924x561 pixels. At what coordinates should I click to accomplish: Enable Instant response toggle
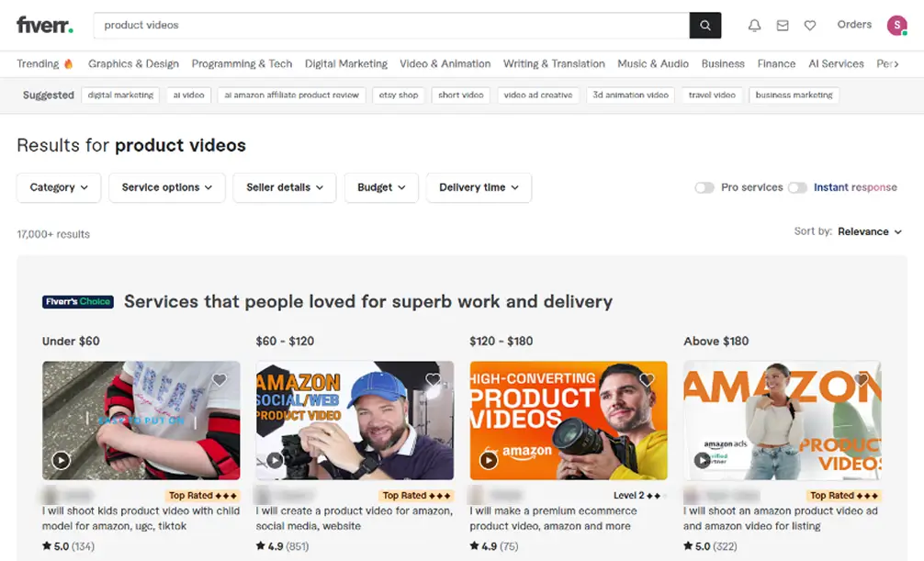[797, 187]
